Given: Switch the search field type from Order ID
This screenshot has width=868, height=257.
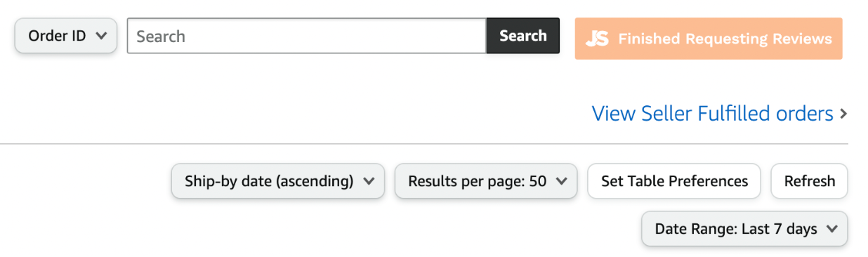Looking at the screenshot, I should pos(66,36).
